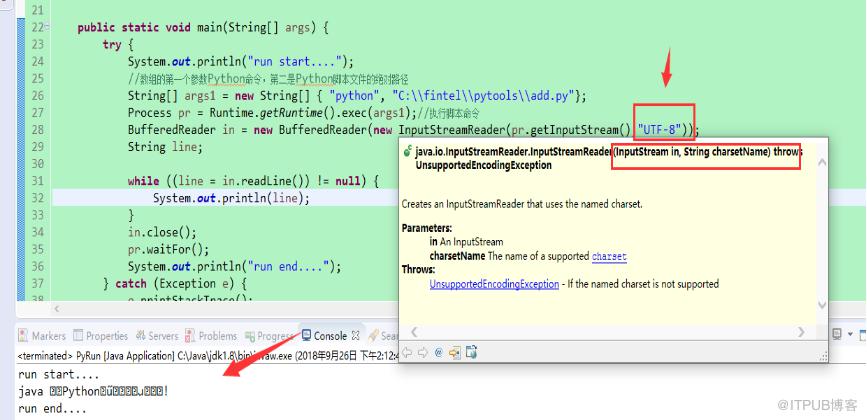Viewport: 867px width, 420px height.
Task: Click 'in An InputStream' parameter entry in popup
Action: (x=466, y=242)
